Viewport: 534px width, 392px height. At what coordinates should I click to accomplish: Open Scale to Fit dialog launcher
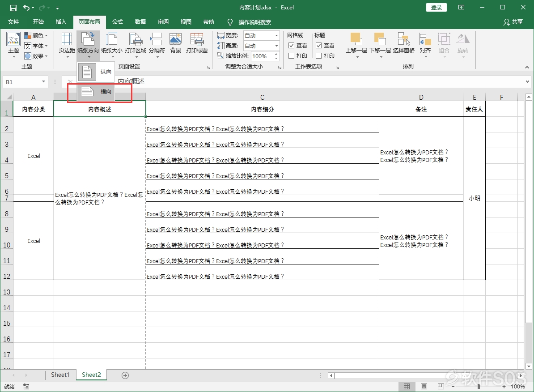280,67
